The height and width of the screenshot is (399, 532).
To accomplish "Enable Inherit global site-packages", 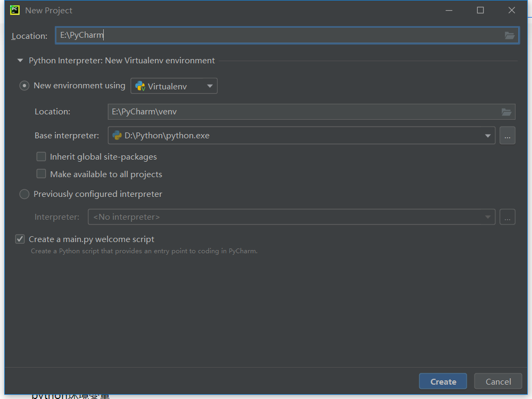I will (x=41, y=156).
